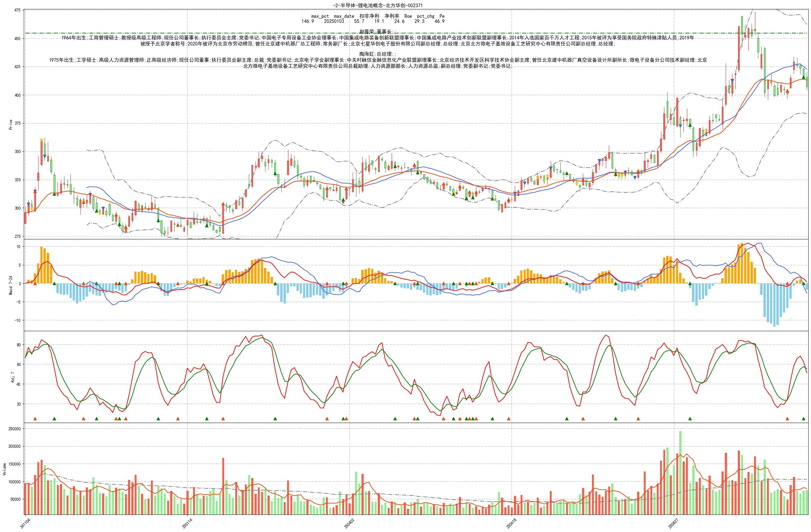Click x-axis date label 250827
This screenshot has height=532, width=811.
[673, 523]
